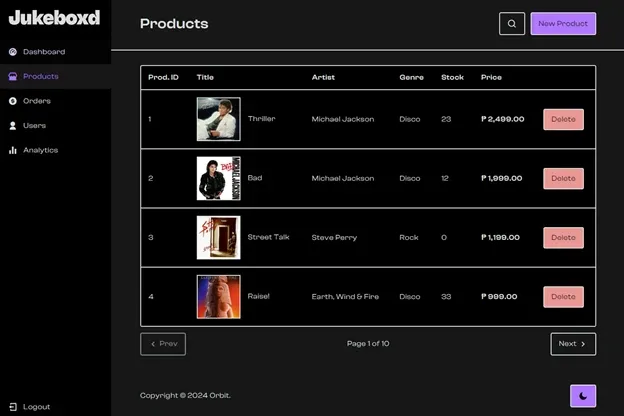624x416 pixels.
Task: Delete the Raise! product
Action: 564,297
